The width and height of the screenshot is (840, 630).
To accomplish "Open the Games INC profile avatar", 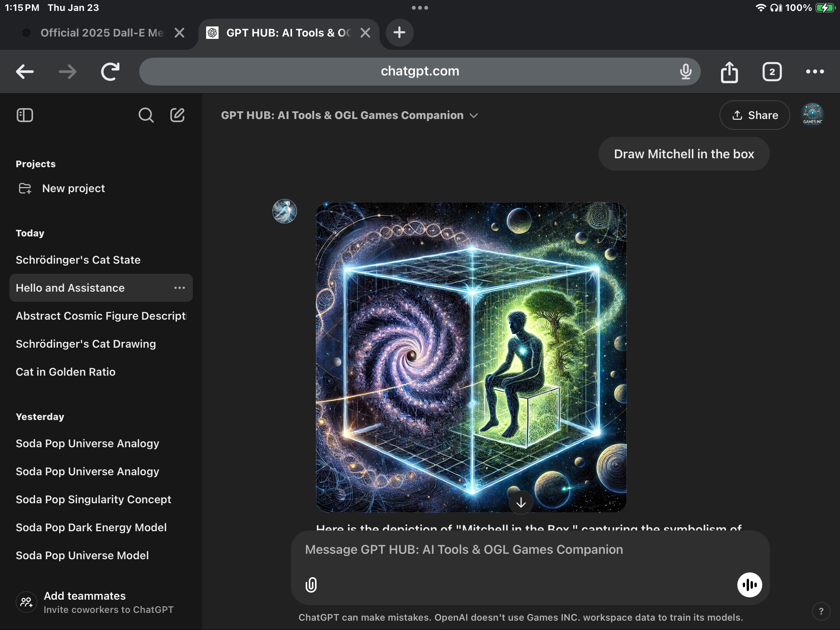I will pos(812,114).
